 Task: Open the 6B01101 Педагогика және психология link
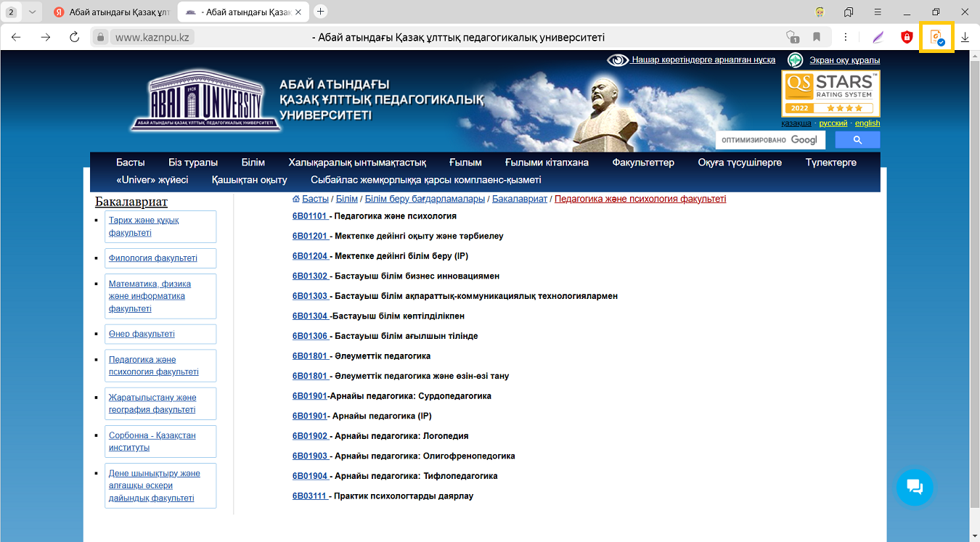click(310, 216)
